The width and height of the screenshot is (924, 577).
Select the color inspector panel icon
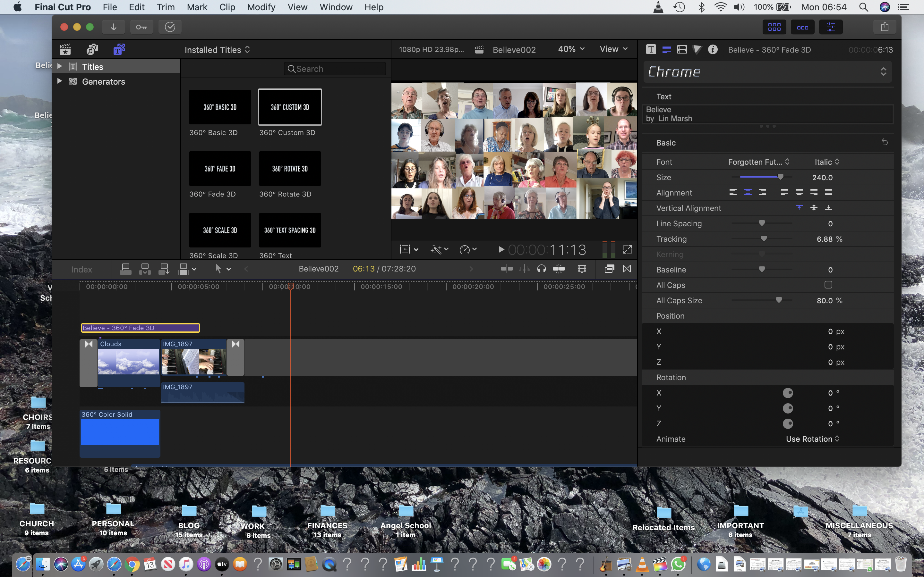pos(697,49)
